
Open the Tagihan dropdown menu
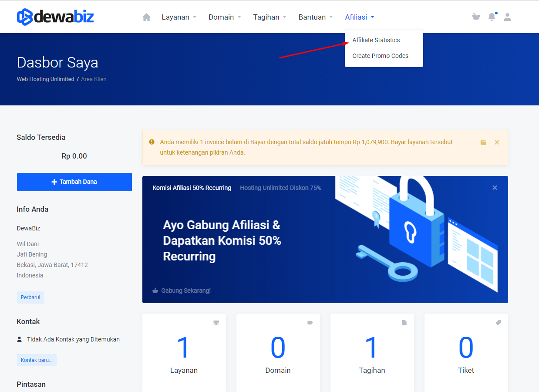(x=269, y=17)
